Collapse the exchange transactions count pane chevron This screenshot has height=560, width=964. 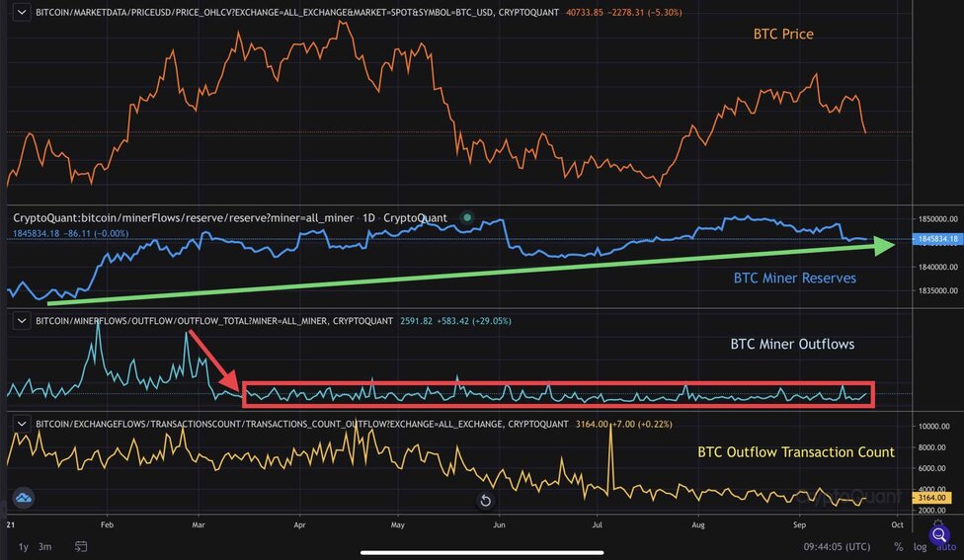[x=22, y=424]
